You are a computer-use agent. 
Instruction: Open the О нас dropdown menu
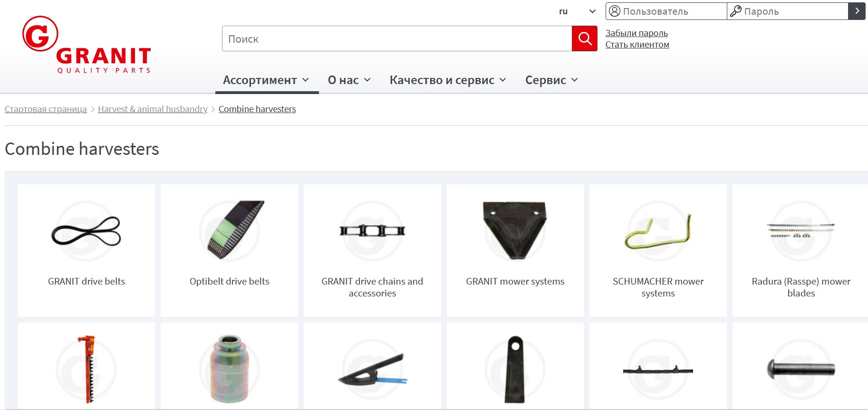(x=349, y=80)
